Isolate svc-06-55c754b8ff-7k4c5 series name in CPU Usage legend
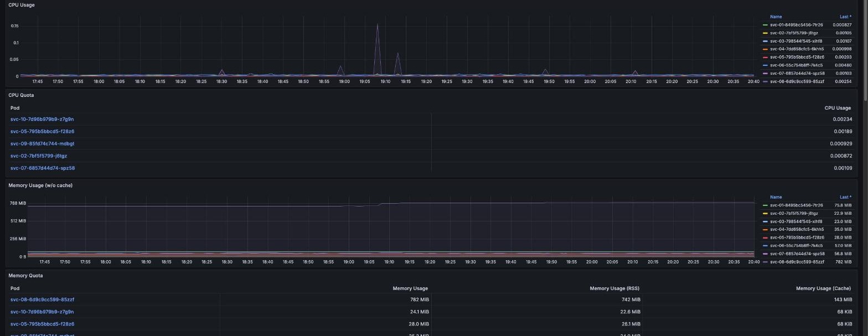Viewport: 868px width, 336px height. 796,65
